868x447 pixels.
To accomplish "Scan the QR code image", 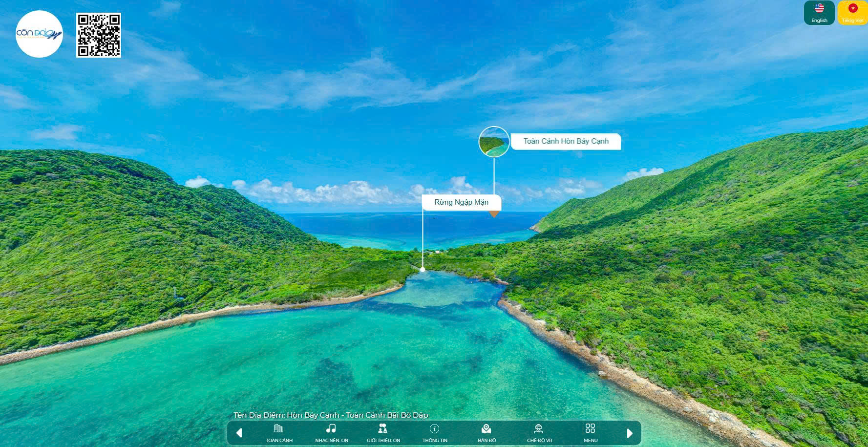I will coord(98,35).
